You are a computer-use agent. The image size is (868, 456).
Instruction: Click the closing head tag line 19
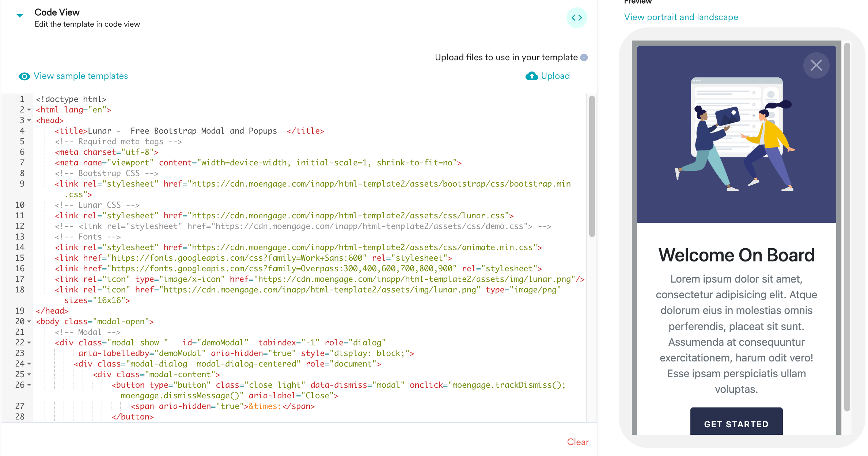pos(52,311)
